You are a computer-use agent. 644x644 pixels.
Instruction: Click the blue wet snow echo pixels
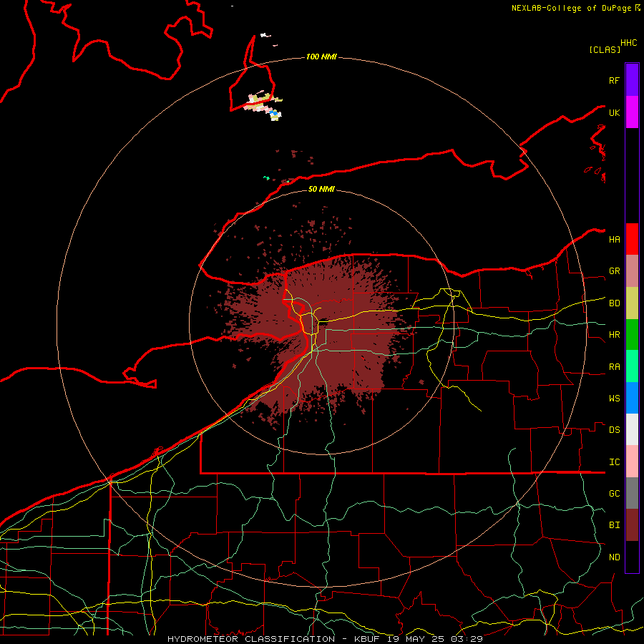point(273,112)
